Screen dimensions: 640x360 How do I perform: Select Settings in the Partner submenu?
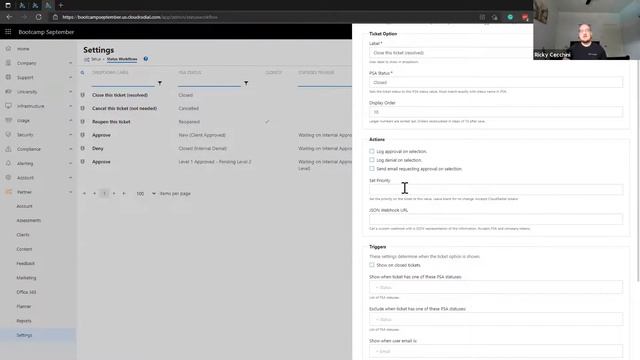[x=24, y=335]
